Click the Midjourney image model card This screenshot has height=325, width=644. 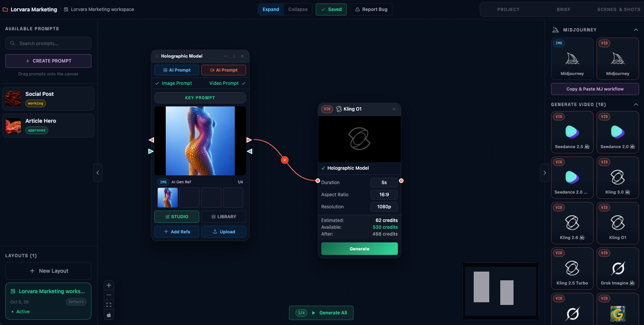[x=572, y=58]
